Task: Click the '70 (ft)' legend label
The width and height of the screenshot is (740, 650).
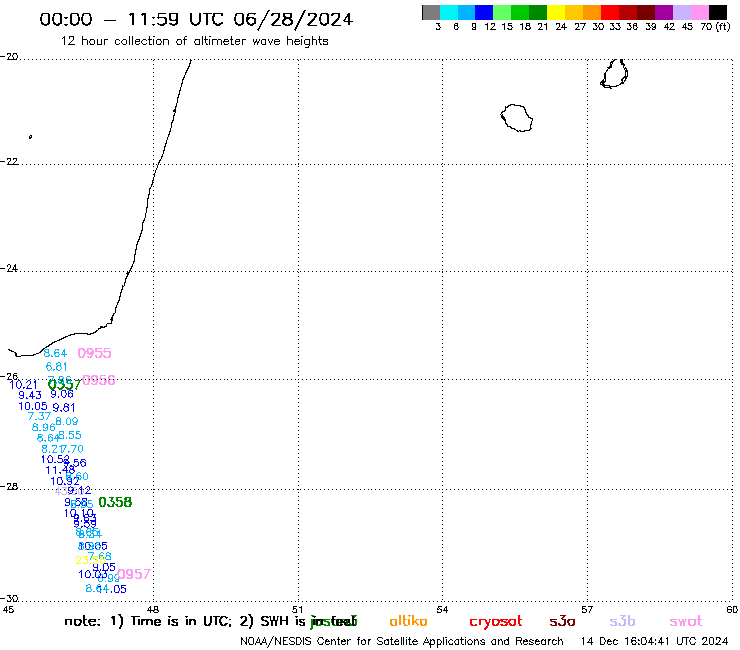Action: pyautogui.click(x=715, y=26)
